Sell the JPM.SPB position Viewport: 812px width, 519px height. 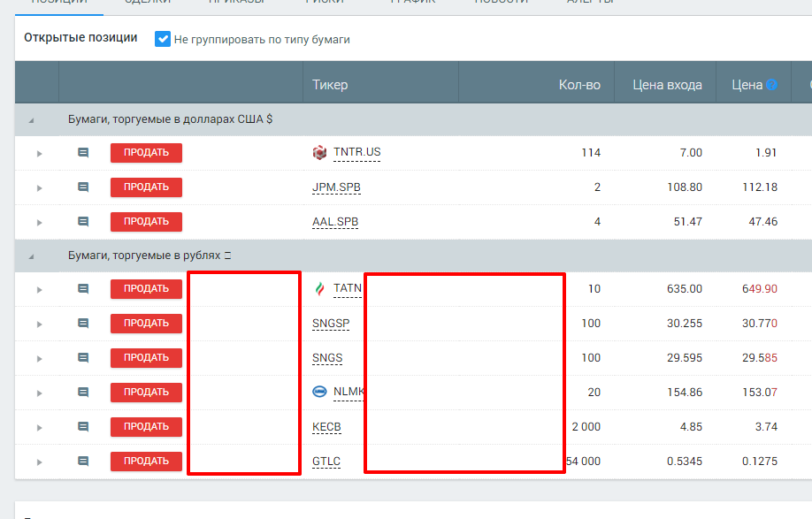coord(146,187)
